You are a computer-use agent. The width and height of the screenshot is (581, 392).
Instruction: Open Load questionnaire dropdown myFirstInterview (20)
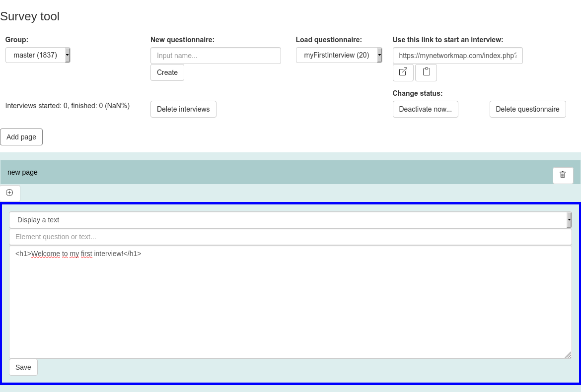click(339, 55)
